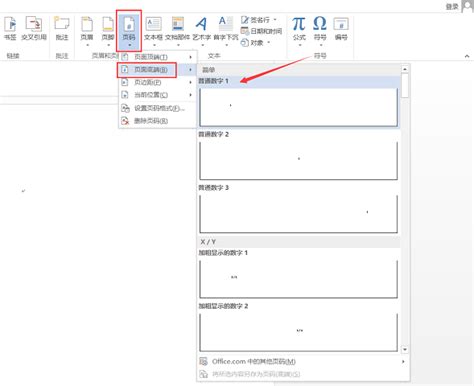Open the 页脚 footer dropdown button
Viewport: 474px width, 386px height.
108,32
